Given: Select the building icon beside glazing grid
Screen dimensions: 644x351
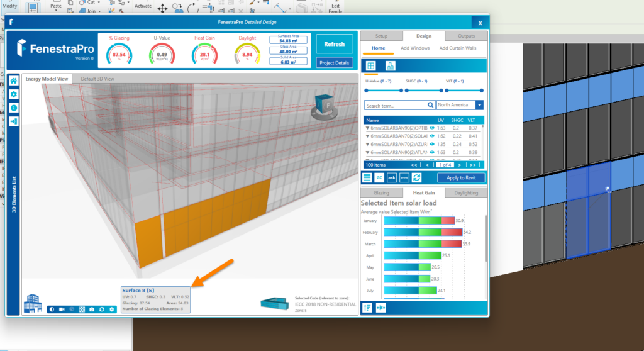Looking at the screenshot, I should pos(390,66).
